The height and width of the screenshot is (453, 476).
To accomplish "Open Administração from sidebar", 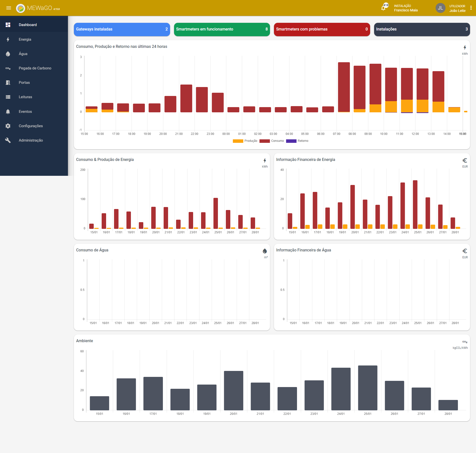I will [34, 140].
